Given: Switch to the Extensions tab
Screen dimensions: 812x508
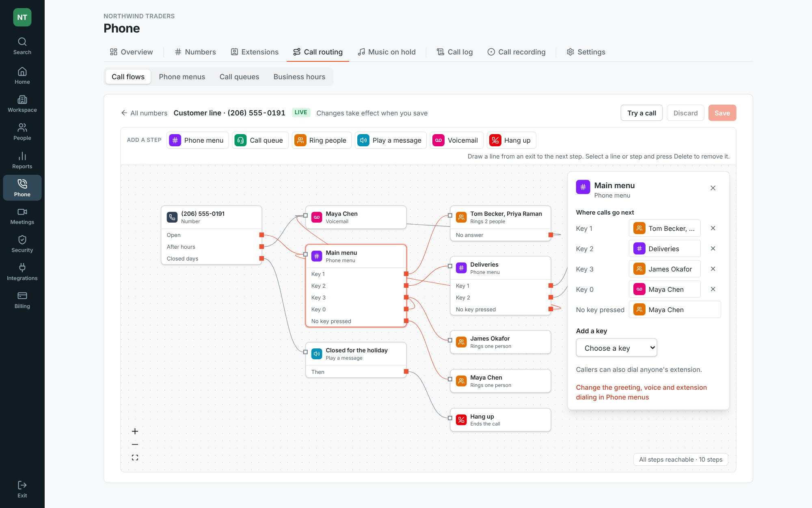Looking at the screenshot, I should [x=255, y=52].
